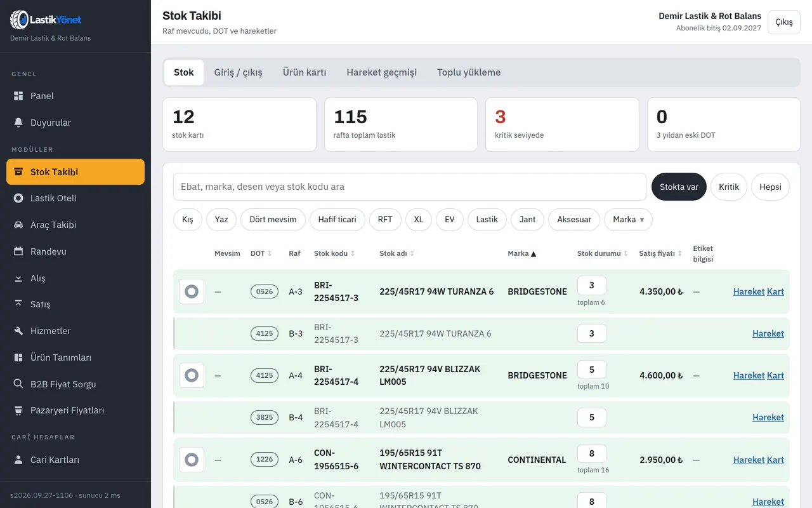812x508 pixels.
Task: Open the Hareket geçmişi tab
Action: pyautogui.click(x=382, y=72)
